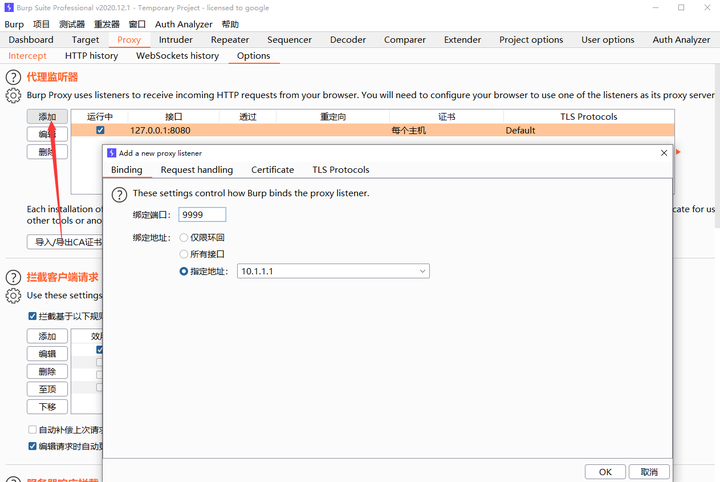Open the 测试器 menu

(72, 24)
